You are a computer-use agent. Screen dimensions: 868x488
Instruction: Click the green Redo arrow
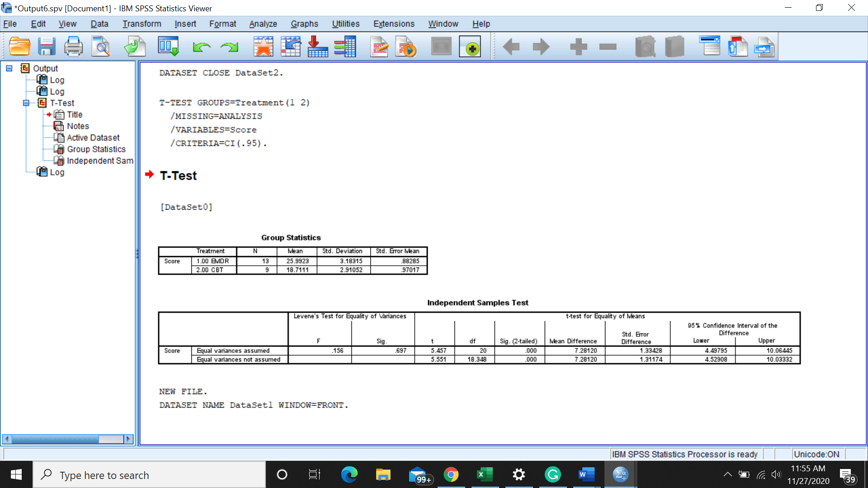coord(229,47)
